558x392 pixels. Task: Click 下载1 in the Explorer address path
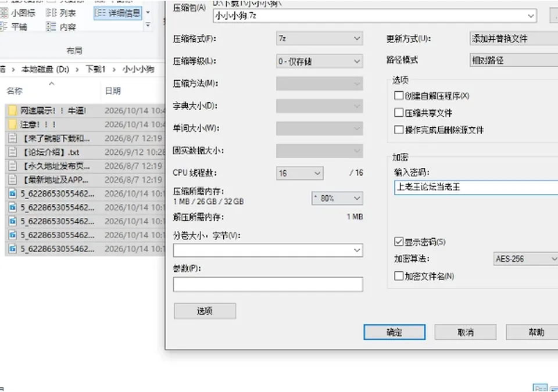95,69
